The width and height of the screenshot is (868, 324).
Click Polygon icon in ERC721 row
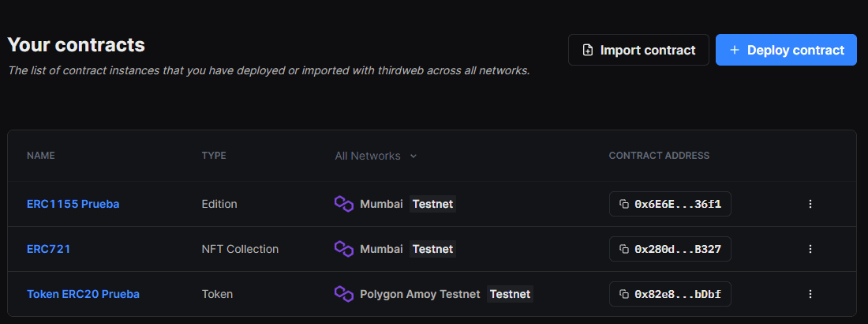pyautogui.click(x=344, y=249)
